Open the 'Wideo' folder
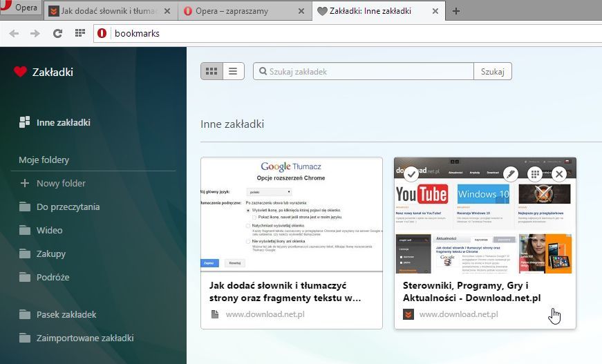 tap(50, 231)
